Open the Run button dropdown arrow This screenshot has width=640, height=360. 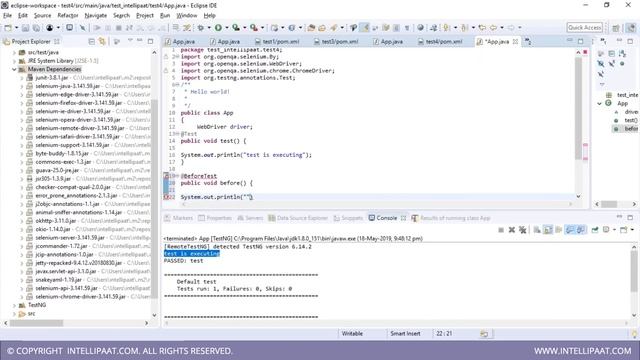(x=227, y=28)
